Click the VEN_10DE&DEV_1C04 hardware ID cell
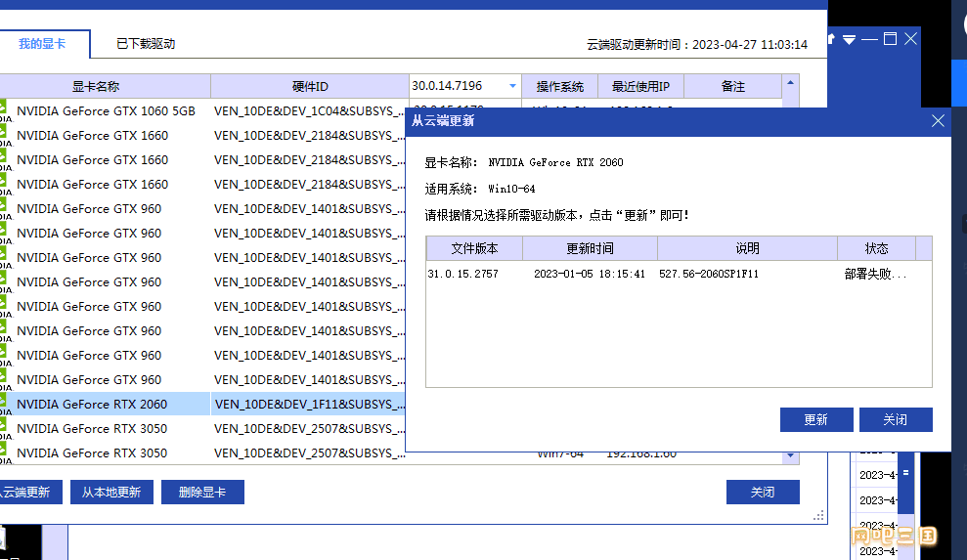The width and height of the screenshot is (967, 560). pyautogui.click(x=310, y=111)
